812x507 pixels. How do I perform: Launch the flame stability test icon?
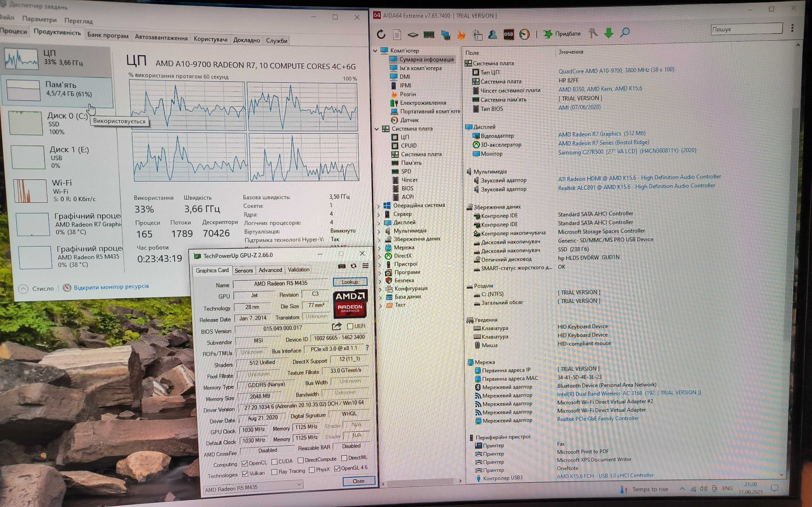(462, 35)
